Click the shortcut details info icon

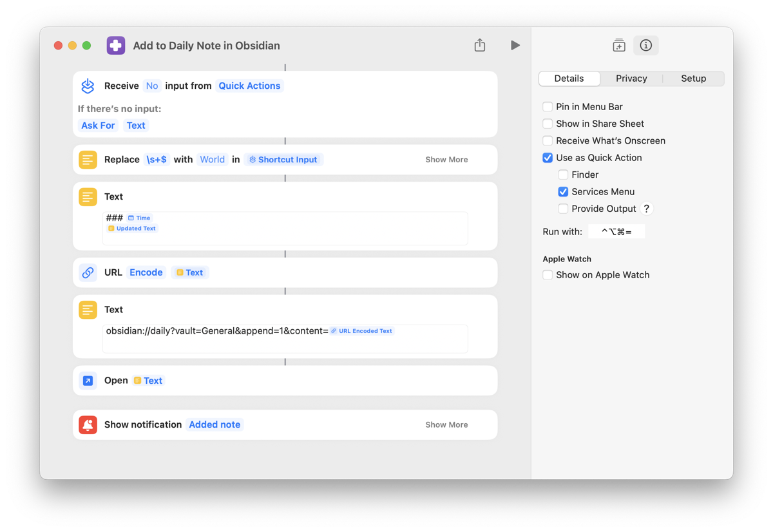point(645,45)
